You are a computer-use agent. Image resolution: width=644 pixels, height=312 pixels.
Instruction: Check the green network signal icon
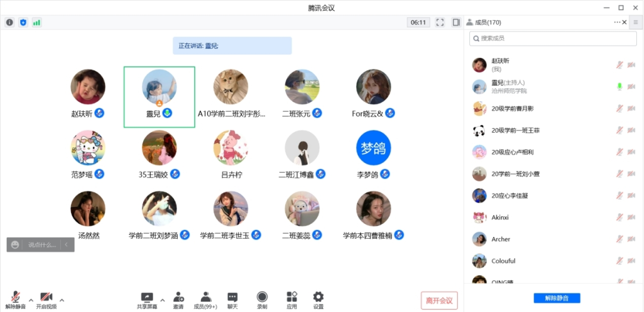click(37, 23)
